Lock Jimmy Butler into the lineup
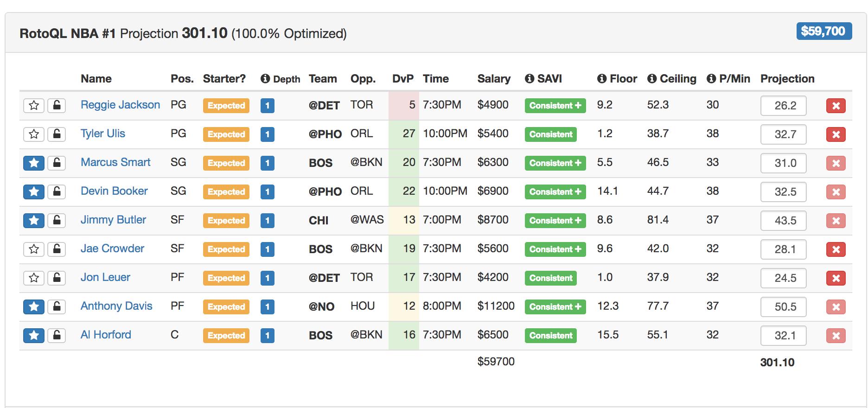868x408 pixels. [x=57, y=220]
